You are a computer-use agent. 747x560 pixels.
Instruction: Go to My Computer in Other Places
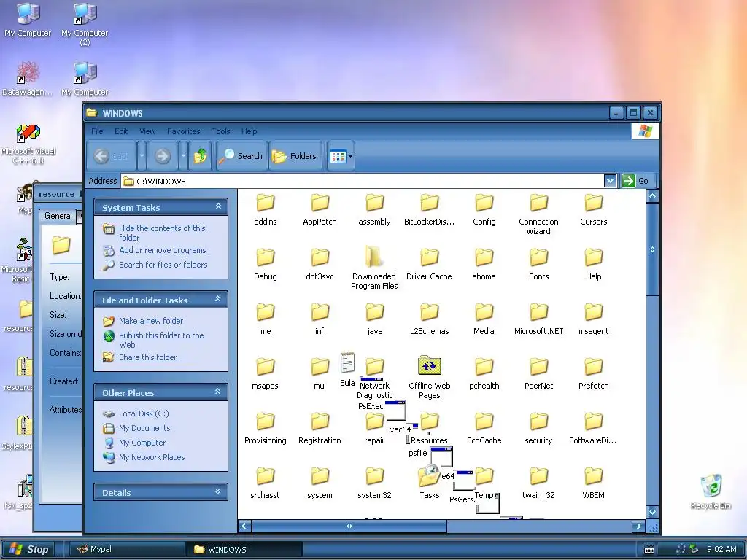tap(142, 443)
